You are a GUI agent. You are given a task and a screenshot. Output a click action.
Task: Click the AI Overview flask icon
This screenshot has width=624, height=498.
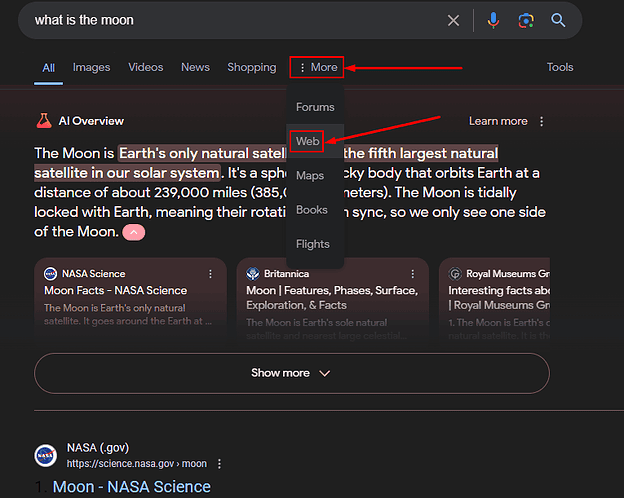44,121
